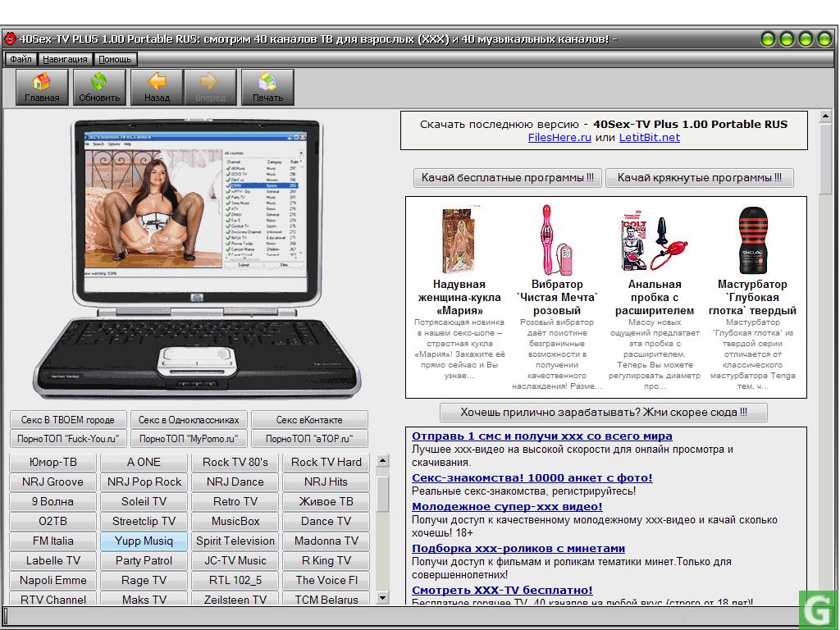The image size is (840, 630).
Task: Click the right pane scrollbar thumb
Action: point(825,159)
